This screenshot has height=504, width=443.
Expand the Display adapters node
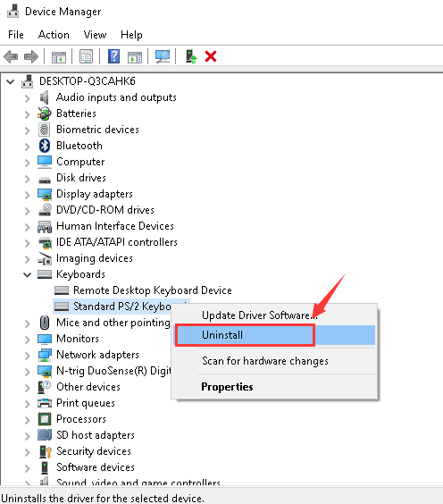click(28, 194)
